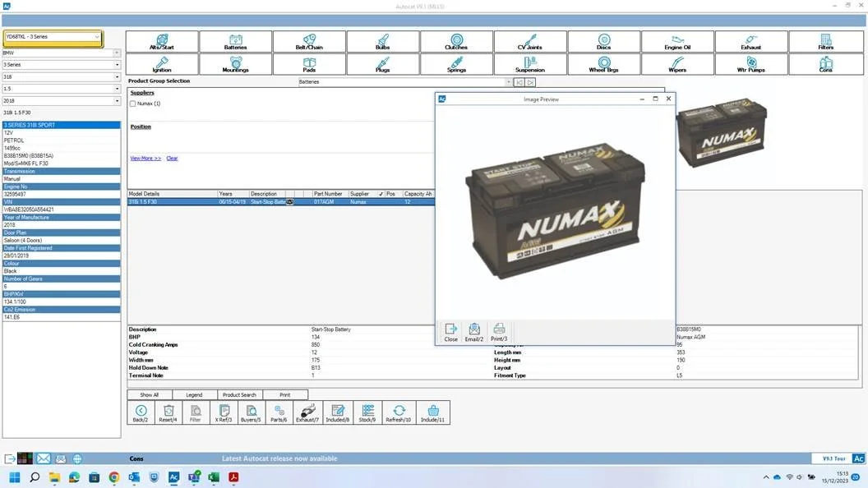Screen dimensions: 868x488
Task: Click the Print tab button
Action: pos(285,395)
